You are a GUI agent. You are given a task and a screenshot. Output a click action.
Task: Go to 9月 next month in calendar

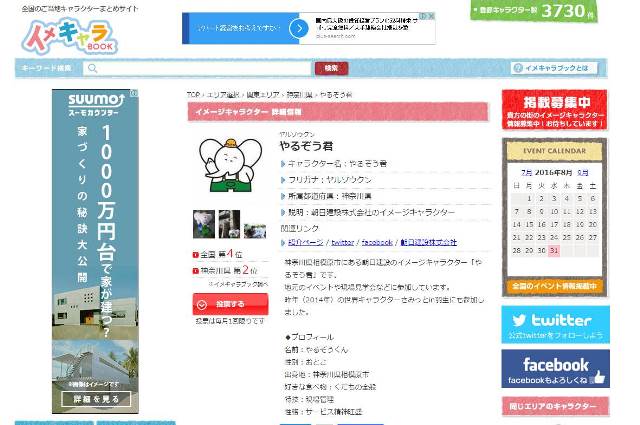tap(583, 173)
